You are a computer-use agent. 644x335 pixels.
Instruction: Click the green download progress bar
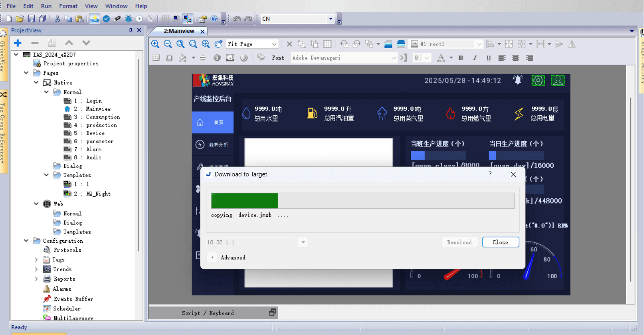[244, 201]
